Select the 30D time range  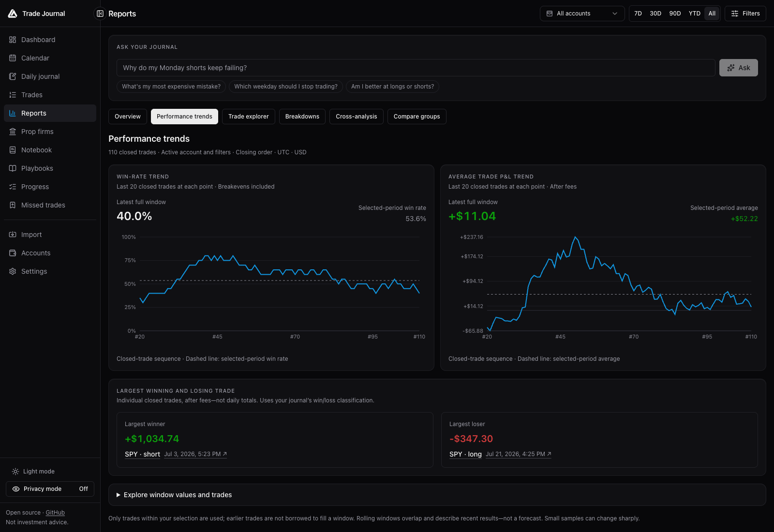pyautogui.click(x=655, y=14)
